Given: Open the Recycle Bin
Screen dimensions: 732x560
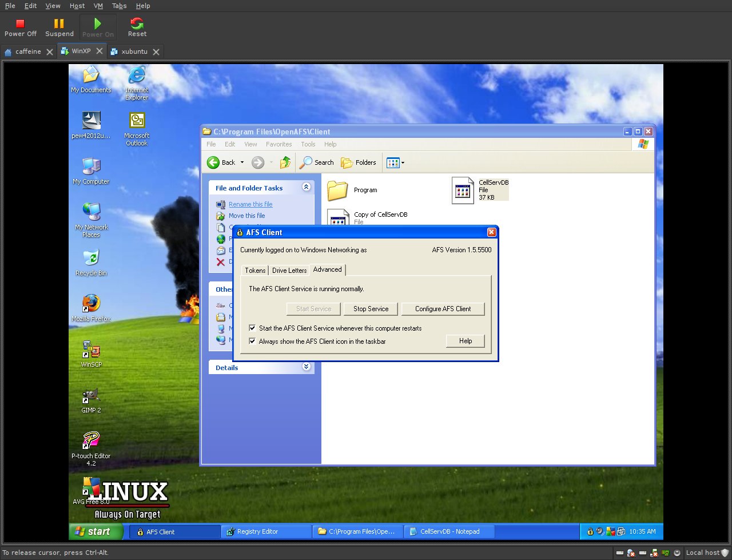Looking at the screenshot, I should 91,263.
